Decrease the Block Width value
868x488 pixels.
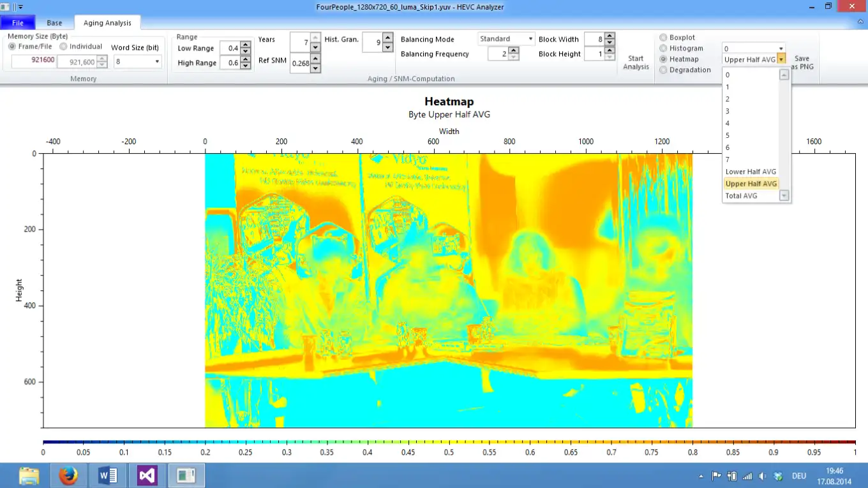pos(610,43)
